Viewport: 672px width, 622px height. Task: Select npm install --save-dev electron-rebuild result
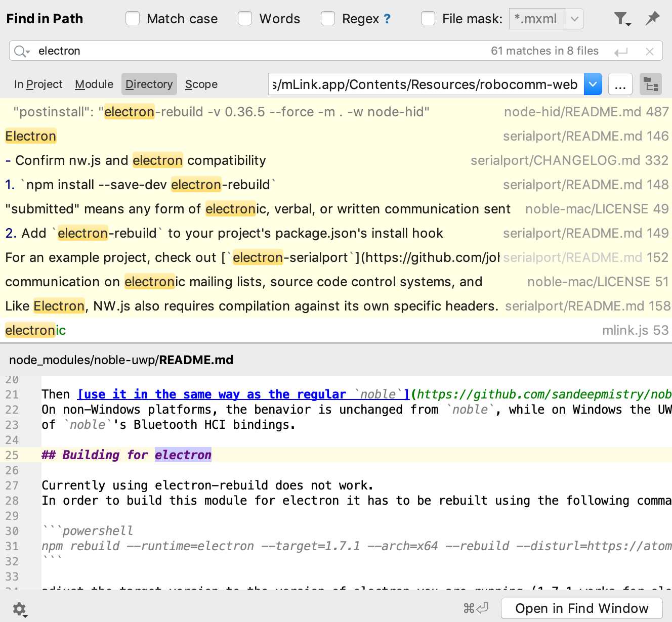336,185
